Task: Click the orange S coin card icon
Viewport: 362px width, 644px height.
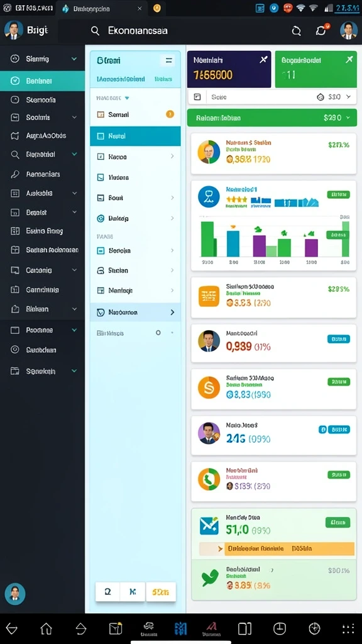Action: click(209, 387)
